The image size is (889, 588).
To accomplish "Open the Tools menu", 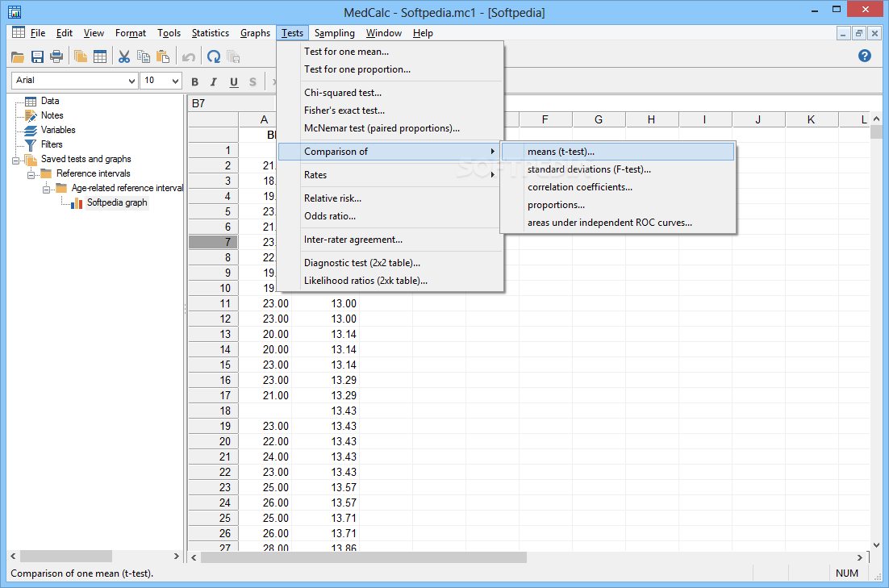I will 169,33.
